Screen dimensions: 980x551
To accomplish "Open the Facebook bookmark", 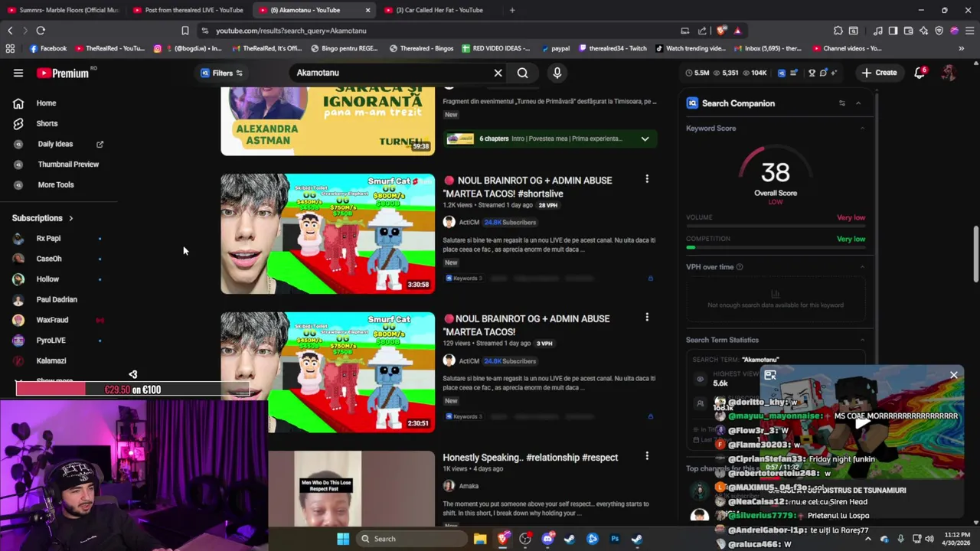I will 47,48.
